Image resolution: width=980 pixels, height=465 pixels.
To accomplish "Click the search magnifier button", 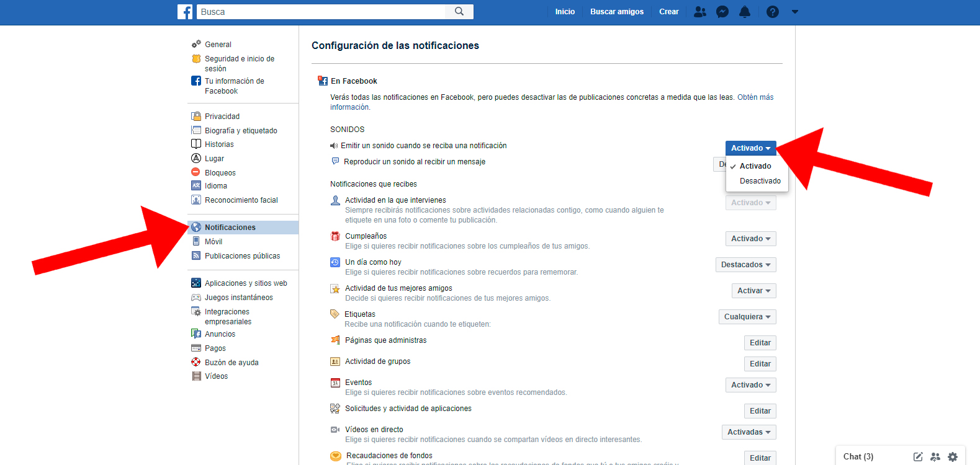I will point(459,12).
